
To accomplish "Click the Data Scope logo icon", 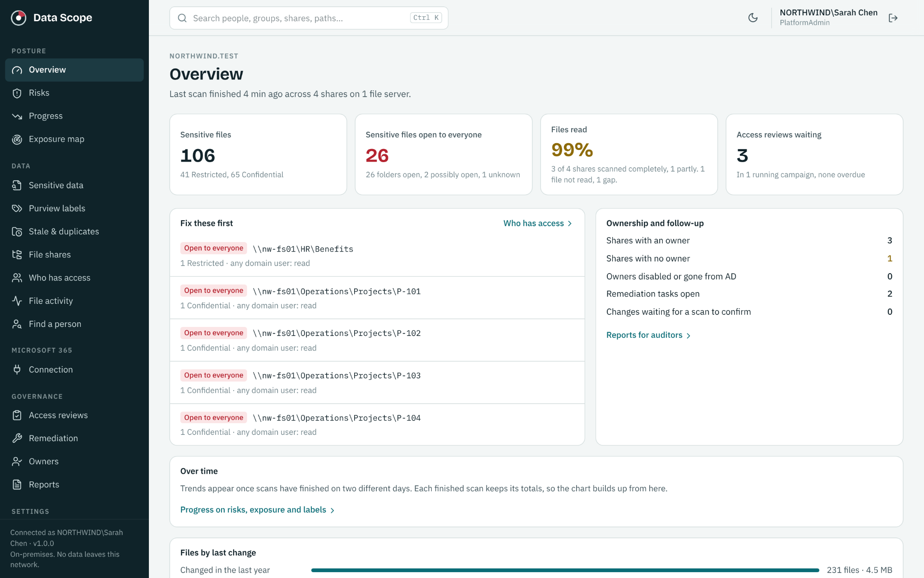I will click(x=18, y=18).
